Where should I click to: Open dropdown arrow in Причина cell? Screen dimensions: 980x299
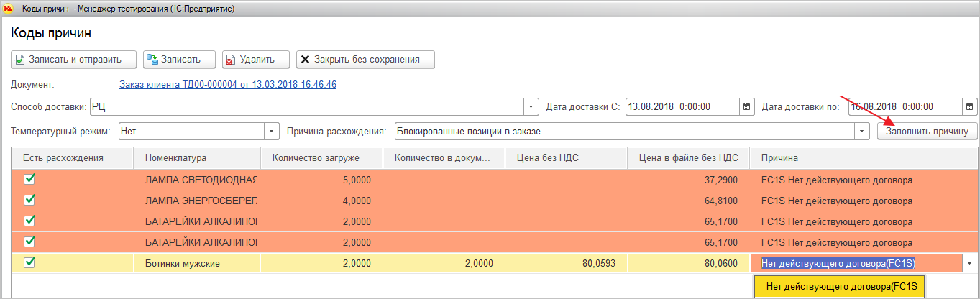pyautogui.click(x=968, y=264)
